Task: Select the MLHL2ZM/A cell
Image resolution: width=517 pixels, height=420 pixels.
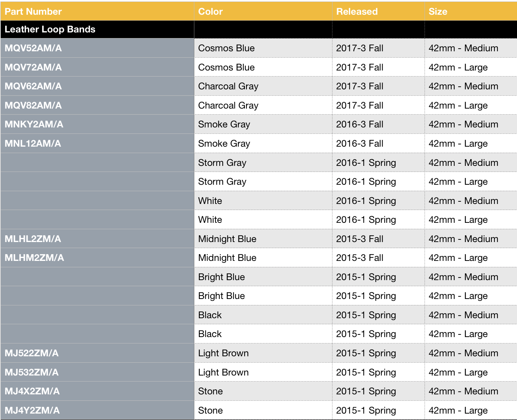Action: [x=33, y=239]
